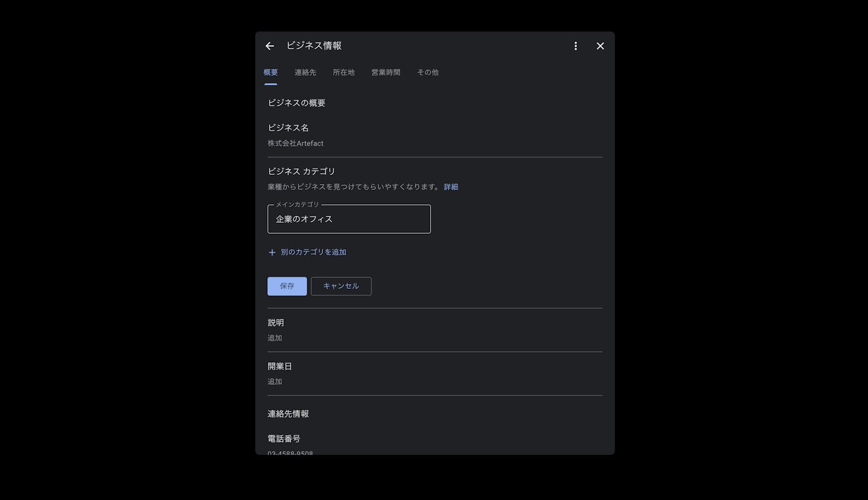Click the business name 株式会社Artefact

(296, 143)
